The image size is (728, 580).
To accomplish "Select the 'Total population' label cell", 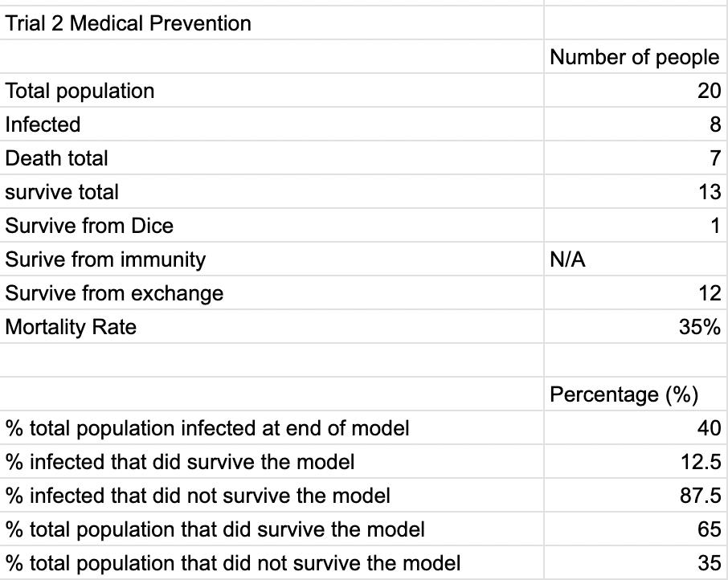I will (x=80, y=91).
